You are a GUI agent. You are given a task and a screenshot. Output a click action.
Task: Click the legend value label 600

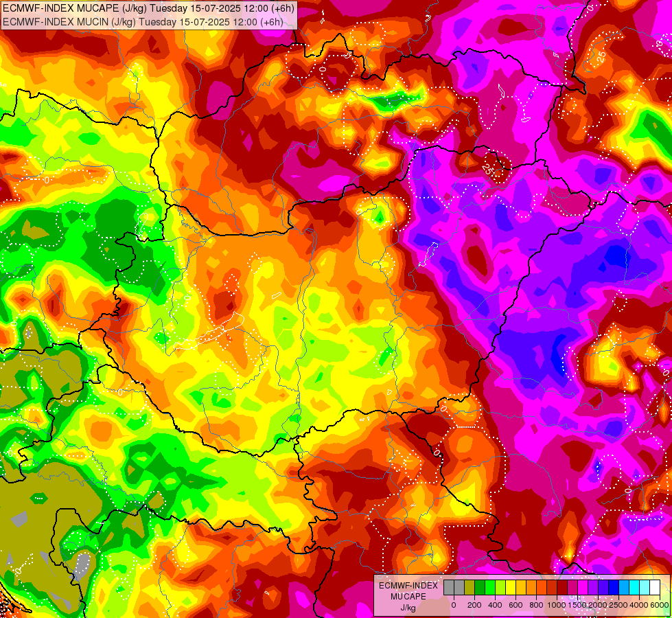(x=515, y=605)
